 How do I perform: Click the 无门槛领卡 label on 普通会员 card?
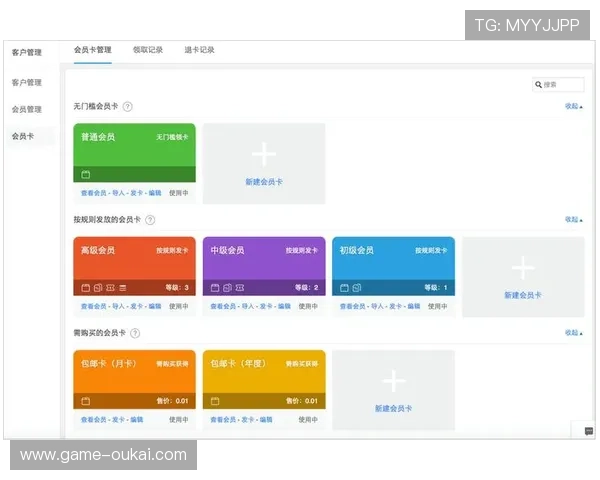tap(172, 137)
